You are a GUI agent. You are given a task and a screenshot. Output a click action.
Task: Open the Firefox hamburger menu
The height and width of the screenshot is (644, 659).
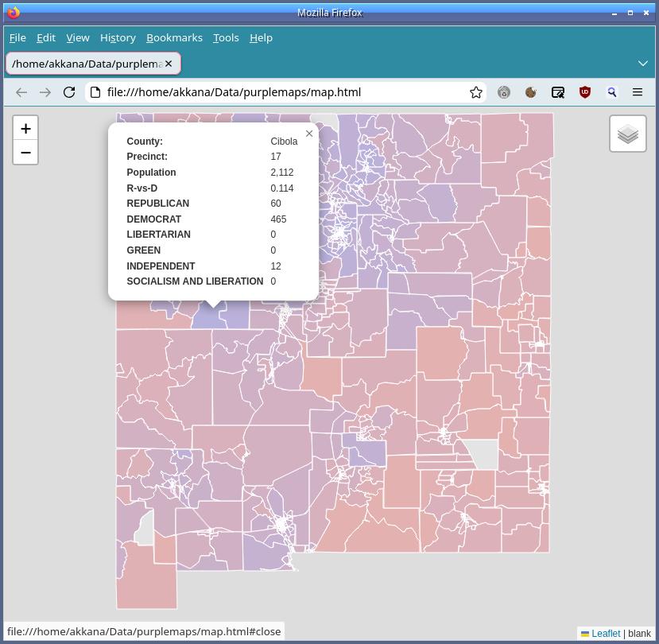638,92
